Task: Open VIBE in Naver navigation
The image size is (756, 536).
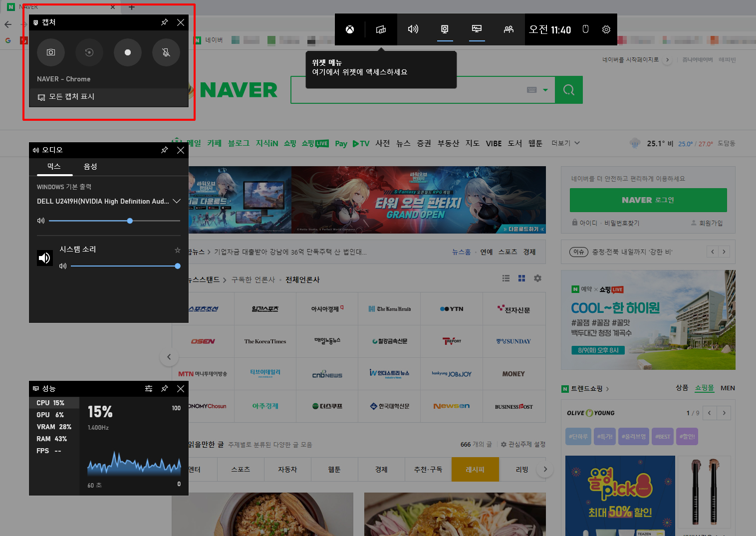Action: 494,143
